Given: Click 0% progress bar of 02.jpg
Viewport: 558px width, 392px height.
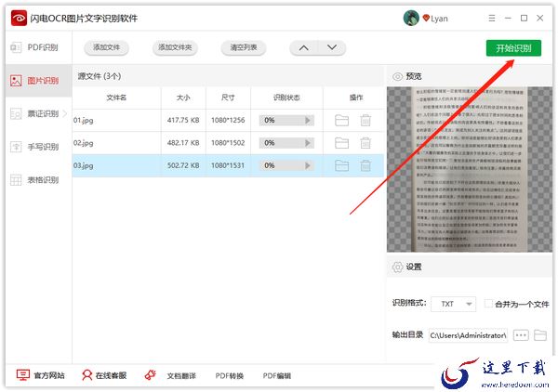Looking at the screenshot, I should point(286,143).
